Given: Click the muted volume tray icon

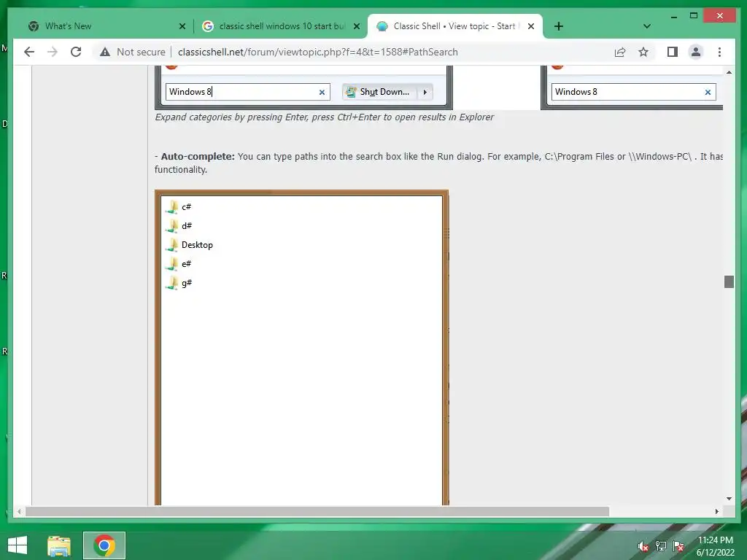Looking at the screenshot, I should 643,546.
